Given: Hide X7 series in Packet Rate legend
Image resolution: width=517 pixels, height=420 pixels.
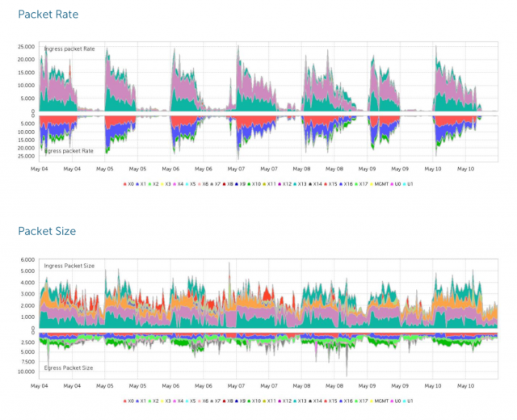Looking at the screenshot, I should pyautogui.click(x=216, y=184).
